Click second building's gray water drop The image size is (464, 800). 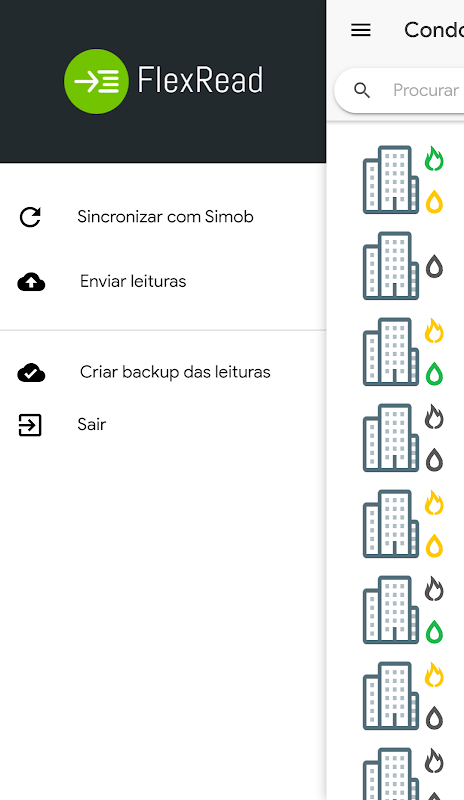[x=434, y=266]
